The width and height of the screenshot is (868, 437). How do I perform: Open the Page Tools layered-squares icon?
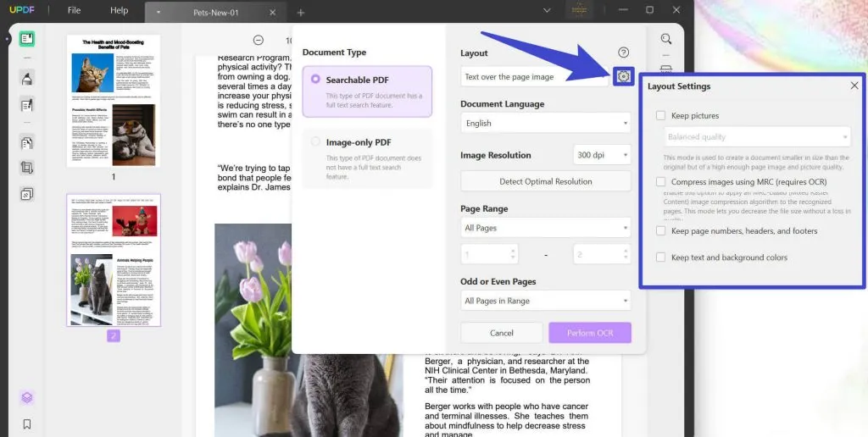[26, 194]
